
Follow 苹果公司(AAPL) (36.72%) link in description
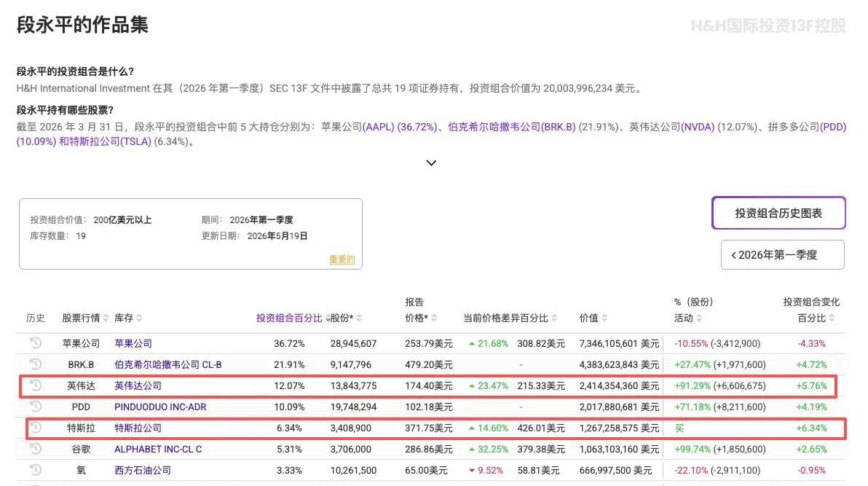pos(400,127)
